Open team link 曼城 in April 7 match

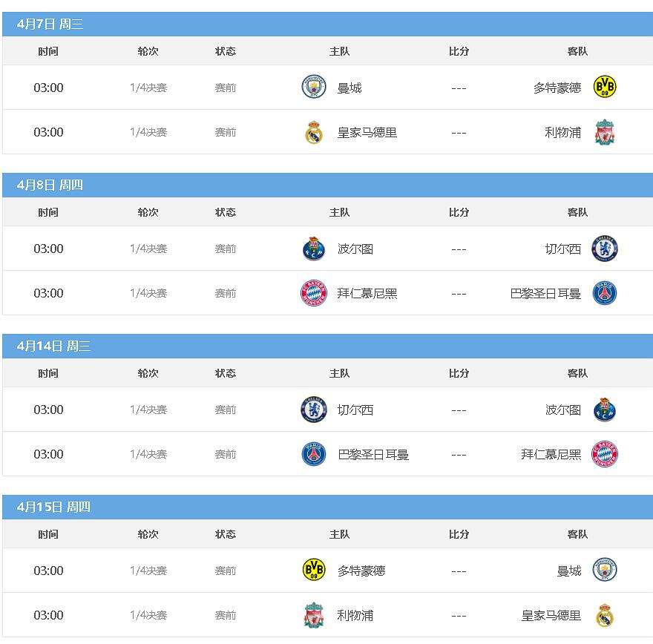[x=350, y=88]
